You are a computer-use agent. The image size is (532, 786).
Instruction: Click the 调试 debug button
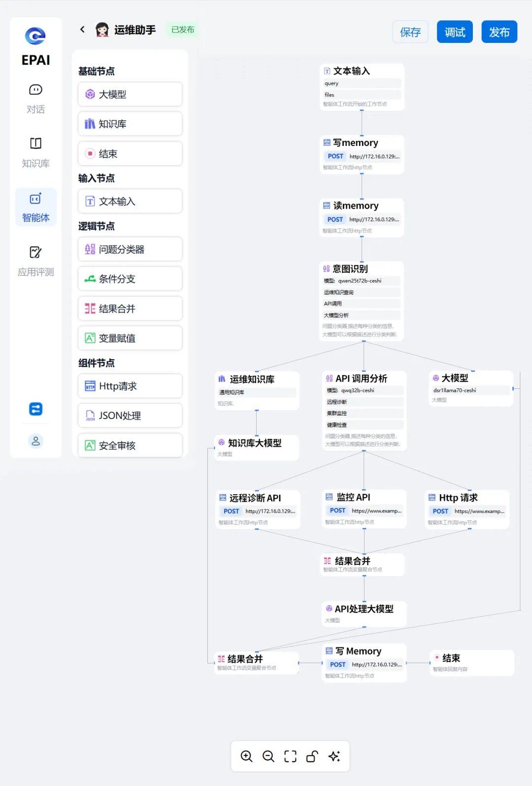coord(455,32)
